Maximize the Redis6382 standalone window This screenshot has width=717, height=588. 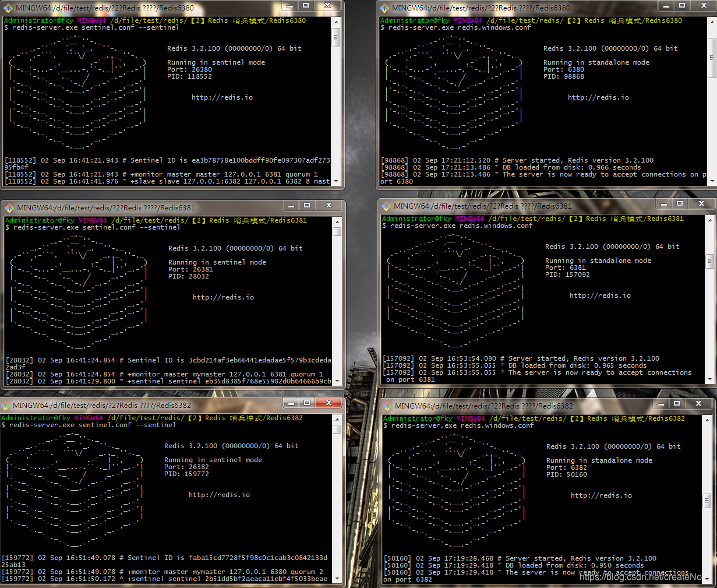[x=677, y=403]
